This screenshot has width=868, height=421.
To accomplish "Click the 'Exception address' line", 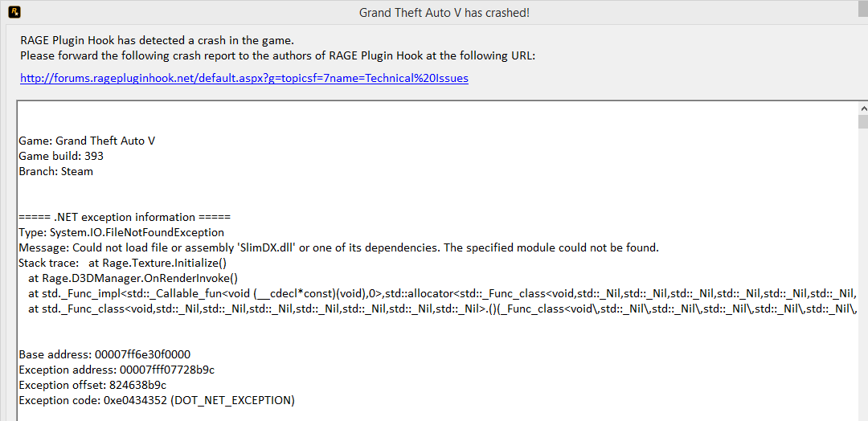I will pyautogui.click(x=117, y=370).
